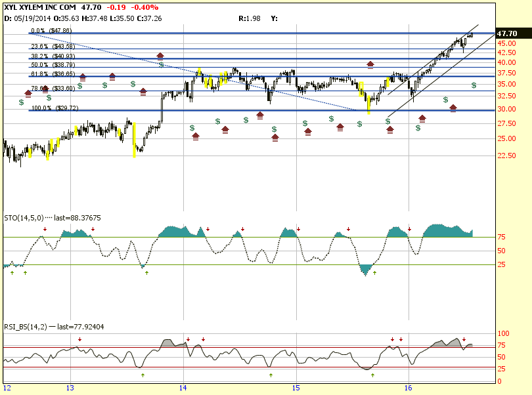Click the 25.00 price axis label
This screenshot has width=532, height=395.
tap(506, 138)
